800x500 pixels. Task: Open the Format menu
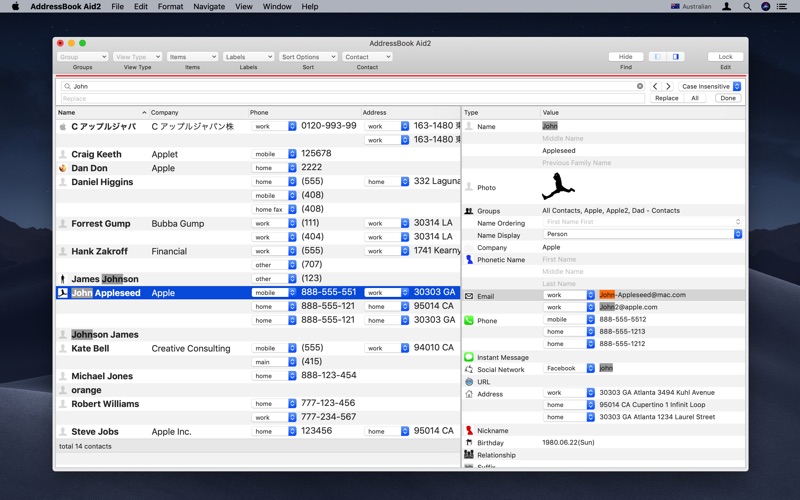click(170, 7)
